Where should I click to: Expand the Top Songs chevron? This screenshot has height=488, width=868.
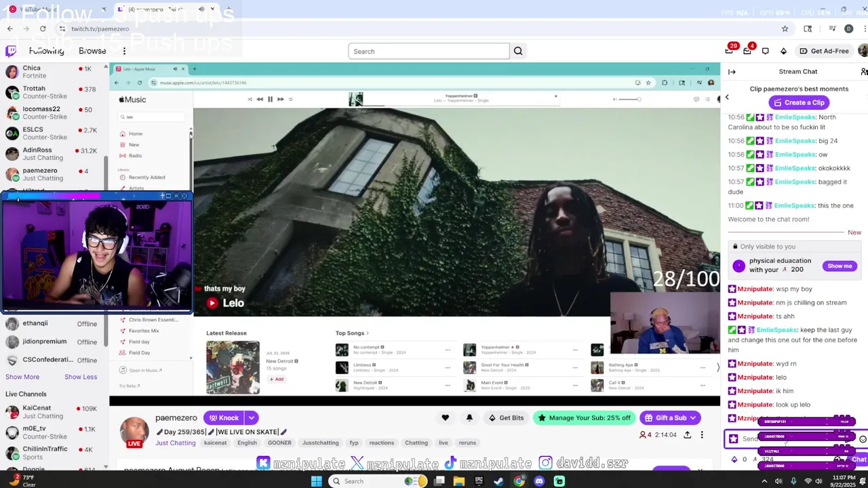pyautogui.click(x=368, y=333)
